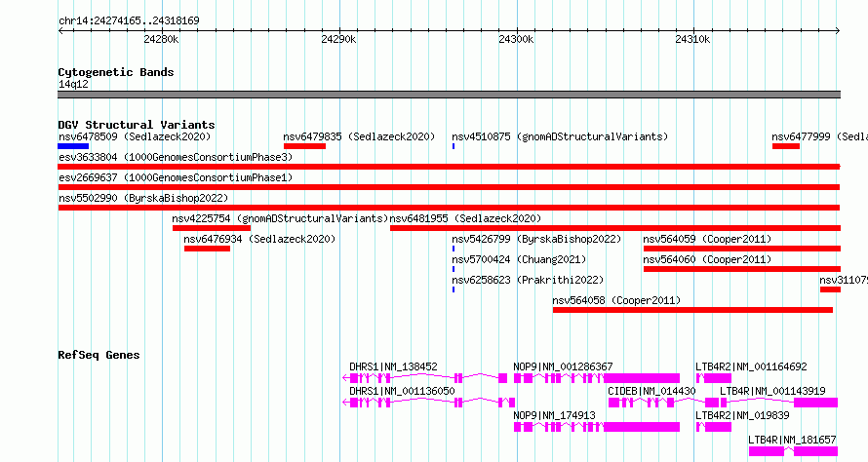The image size is (868, 462).
Task: Select the red bar under nsv6477999
Action: [x=786, y=146]
